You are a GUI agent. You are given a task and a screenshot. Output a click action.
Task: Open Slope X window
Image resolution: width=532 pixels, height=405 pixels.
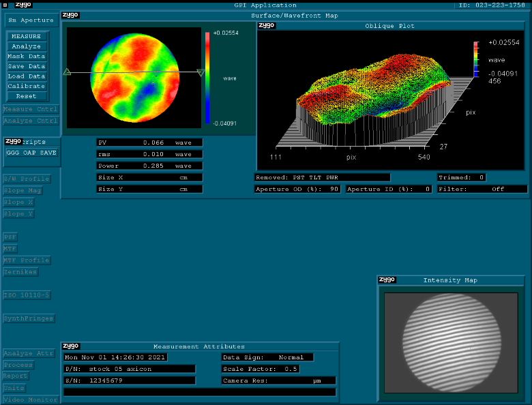18,202
